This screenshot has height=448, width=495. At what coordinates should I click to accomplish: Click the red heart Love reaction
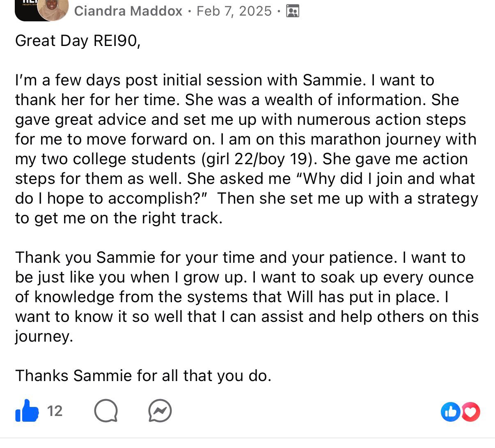tap(471, 412)
